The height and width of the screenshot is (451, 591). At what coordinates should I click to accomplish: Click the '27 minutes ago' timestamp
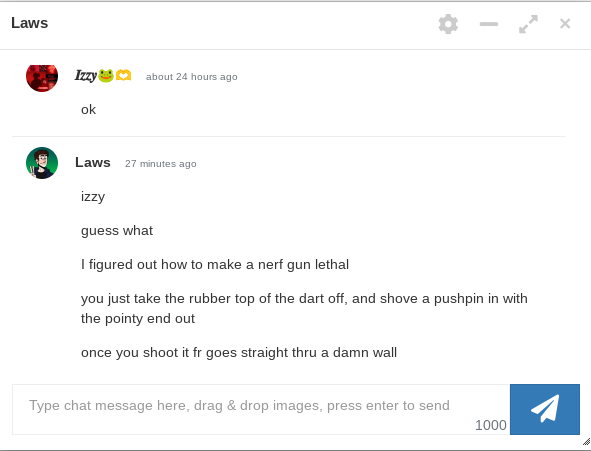pos(161,164)
